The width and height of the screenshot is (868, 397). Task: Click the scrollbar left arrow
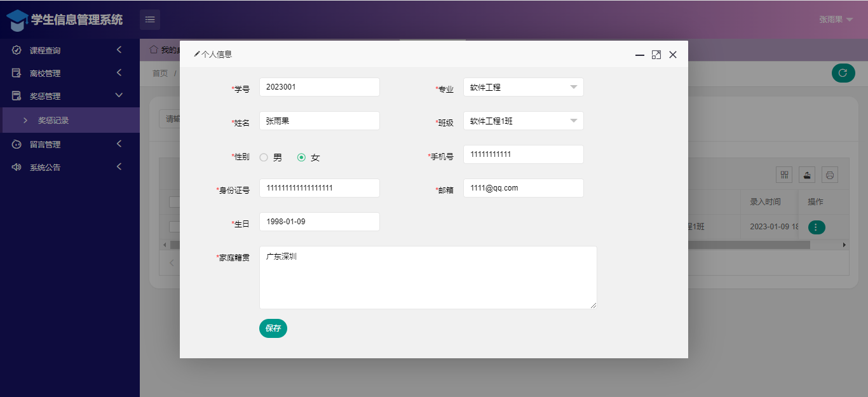pyautogui.click(x=165, y=245)
